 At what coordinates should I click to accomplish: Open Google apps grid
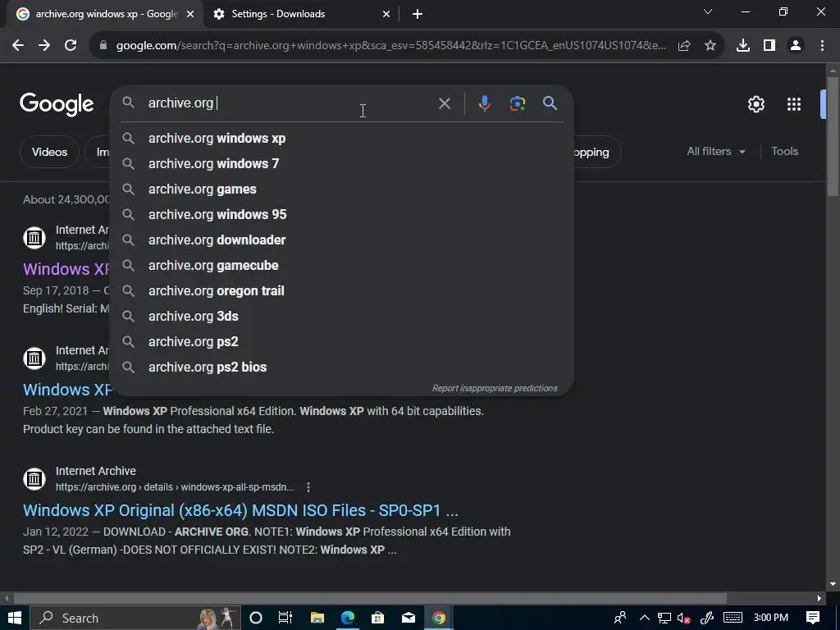[x=794, y=104]
